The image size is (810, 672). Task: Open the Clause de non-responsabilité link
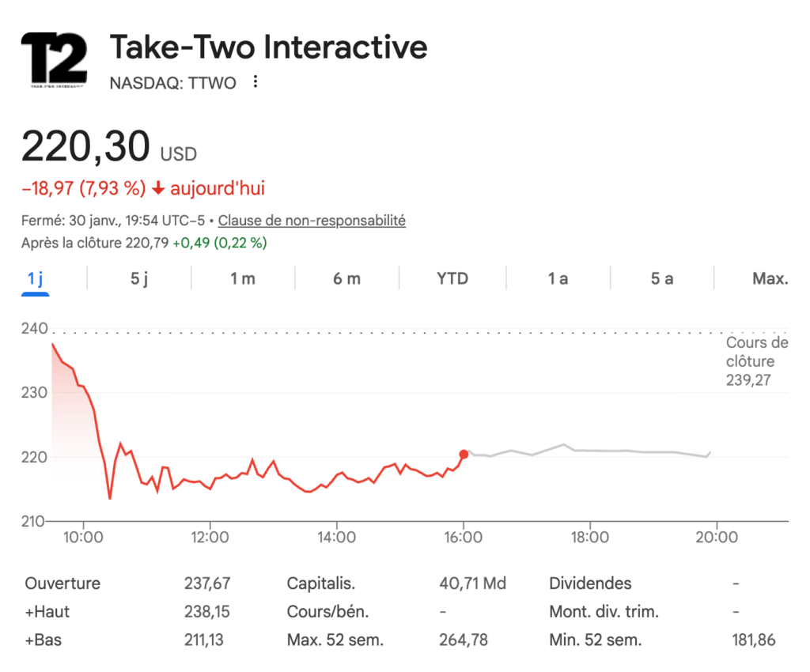pyautogui.click(x=311, y=221)
